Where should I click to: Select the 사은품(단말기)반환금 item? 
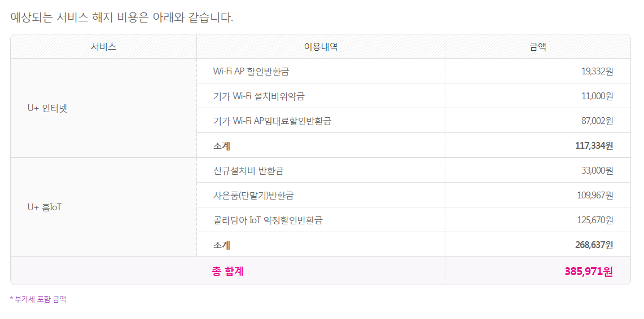[253, 195]
